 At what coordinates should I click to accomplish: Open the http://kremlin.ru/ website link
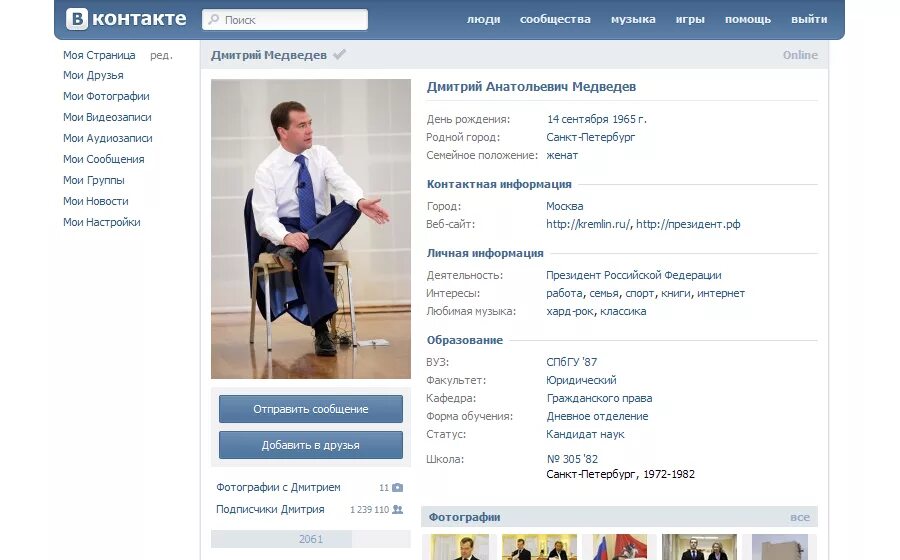588,224
